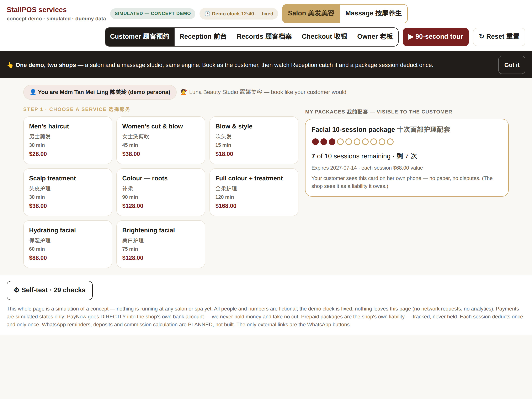Go to Records 顾客档案 tab
Image resolution: width=532 pixels, height=399 pixels.
[x=264, y=37]
